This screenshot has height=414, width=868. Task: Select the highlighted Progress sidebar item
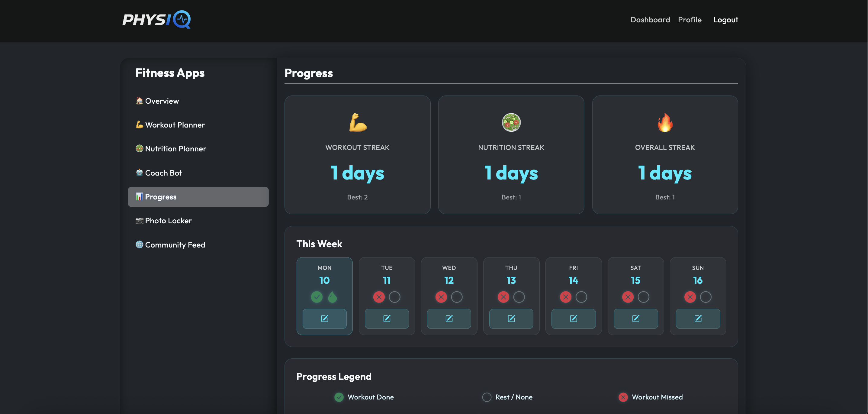(x=161, y=196)
